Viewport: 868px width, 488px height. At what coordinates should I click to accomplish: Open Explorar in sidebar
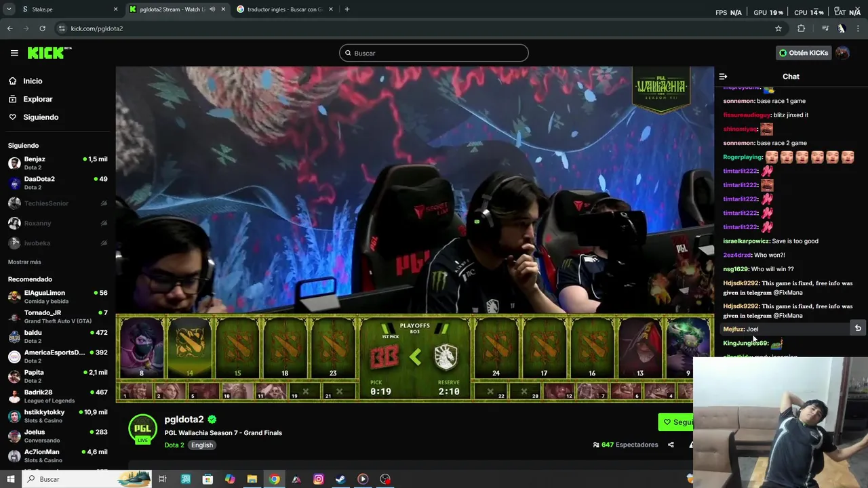[x=38, y=99]
